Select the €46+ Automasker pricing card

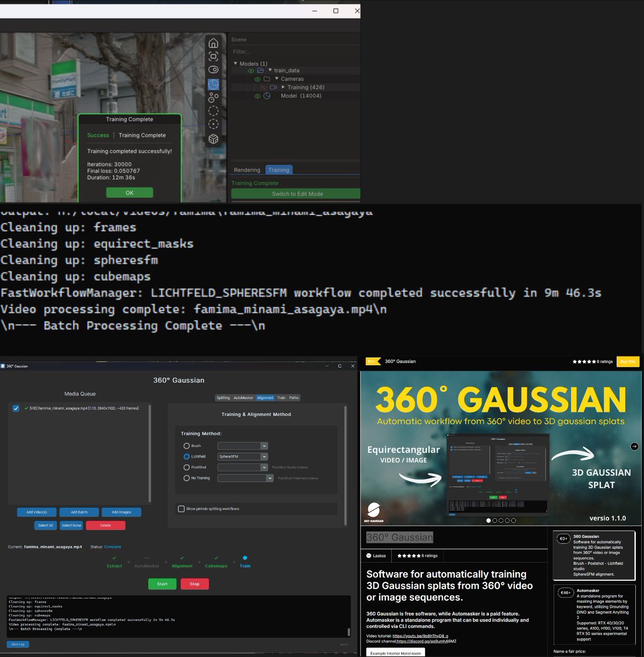pos(595,614)
